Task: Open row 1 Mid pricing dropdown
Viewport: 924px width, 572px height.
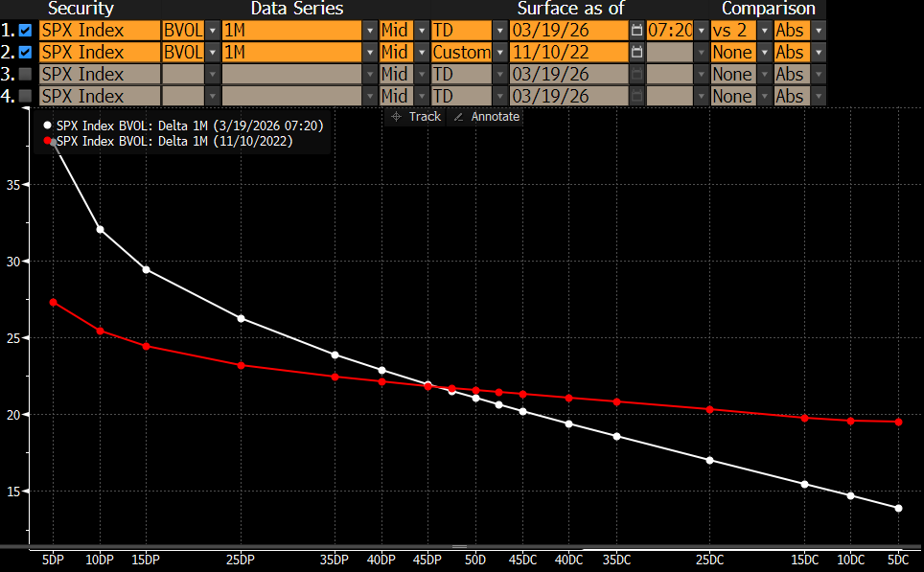Action: [x=422, y=30]
